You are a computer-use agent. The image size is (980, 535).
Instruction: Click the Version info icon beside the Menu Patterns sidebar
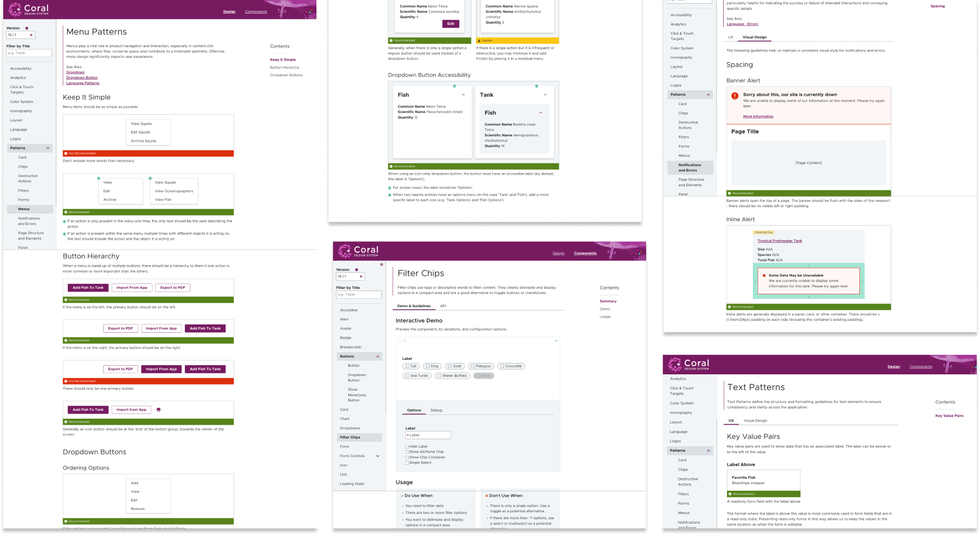(27, 28)
